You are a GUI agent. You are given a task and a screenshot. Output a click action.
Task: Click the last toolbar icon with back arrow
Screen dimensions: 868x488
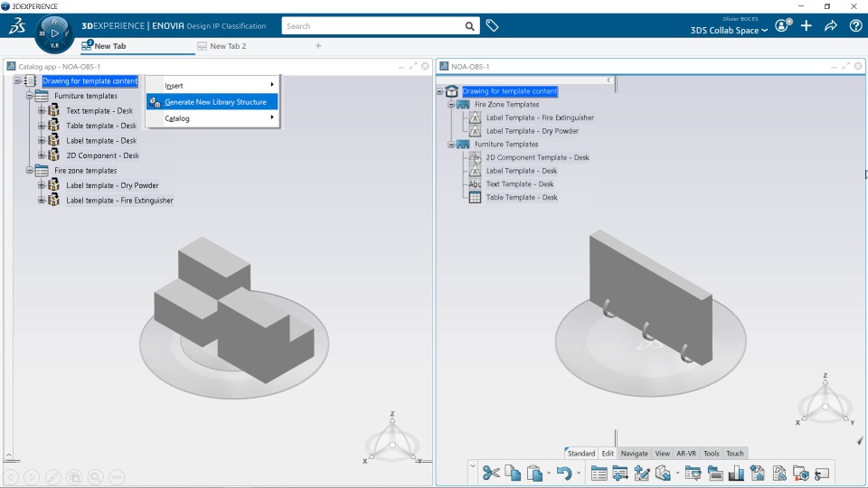click(x=822, y=473)
